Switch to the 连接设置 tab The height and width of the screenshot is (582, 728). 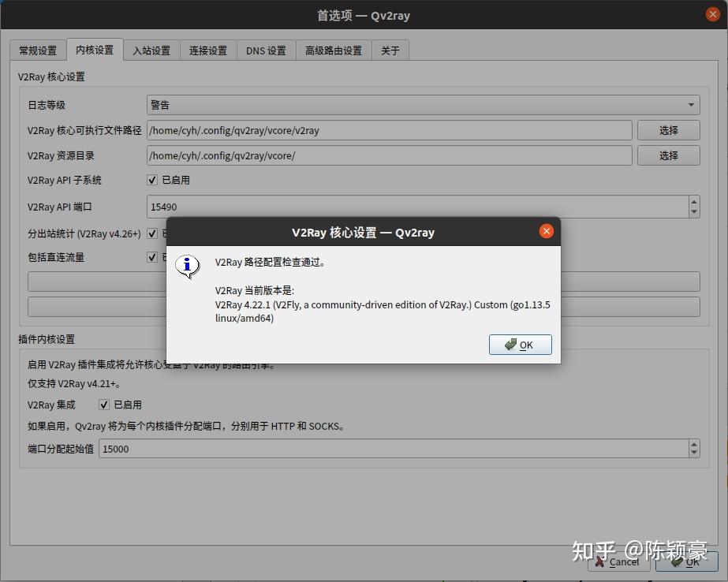208,50
